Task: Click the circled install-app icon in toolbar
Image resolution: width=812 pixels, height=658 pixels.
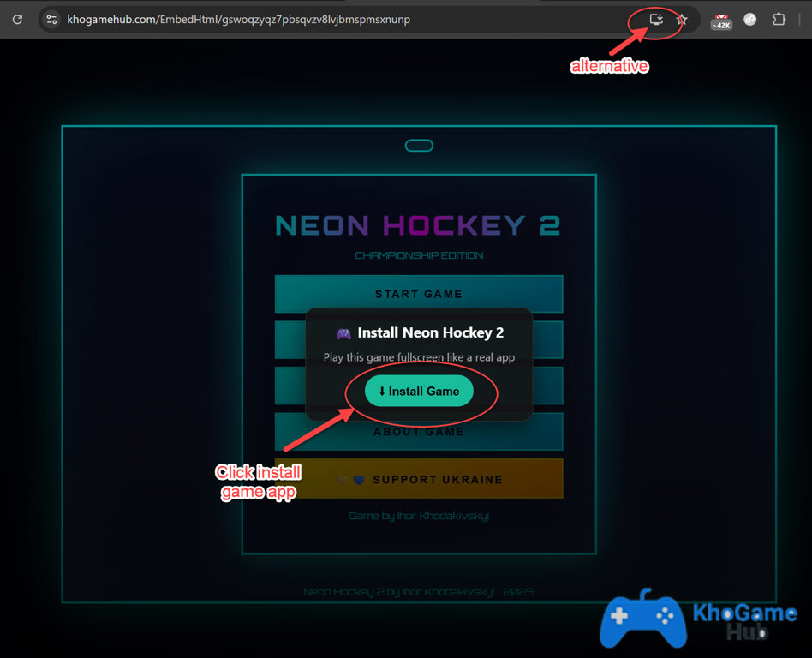Action: [655, 19]
